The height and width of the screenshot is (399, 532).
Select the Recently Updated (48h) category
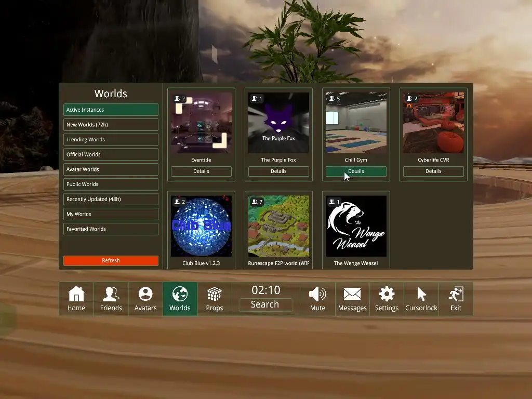click(111, 199)
